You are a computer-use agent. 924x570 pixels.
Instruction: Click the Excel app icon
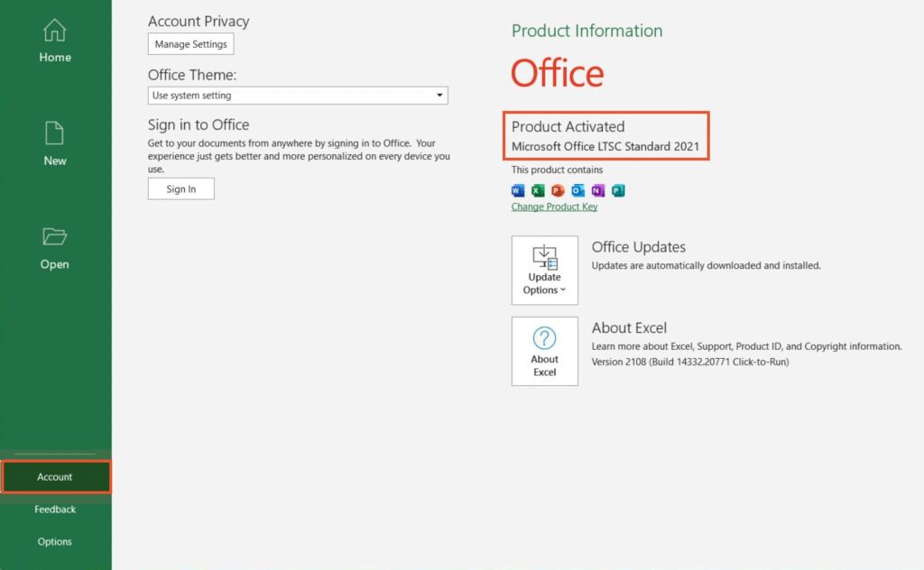point(538,190)
